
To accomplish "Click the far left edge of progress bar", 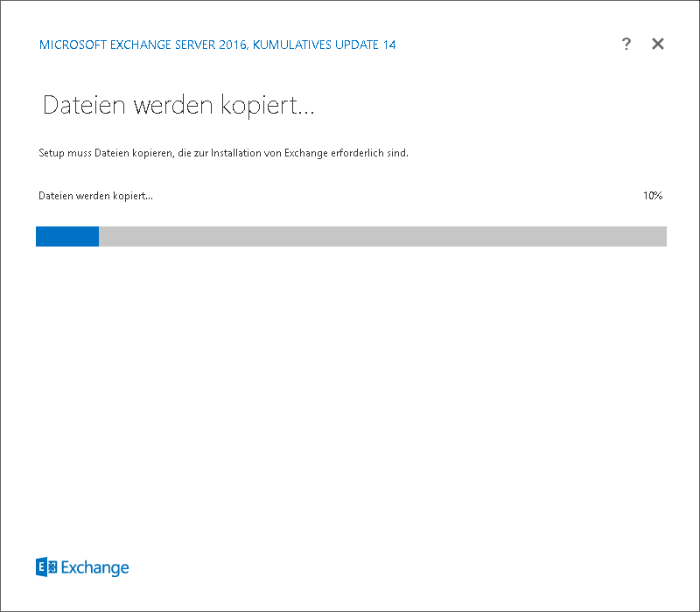I will click(x=39, y=236).
